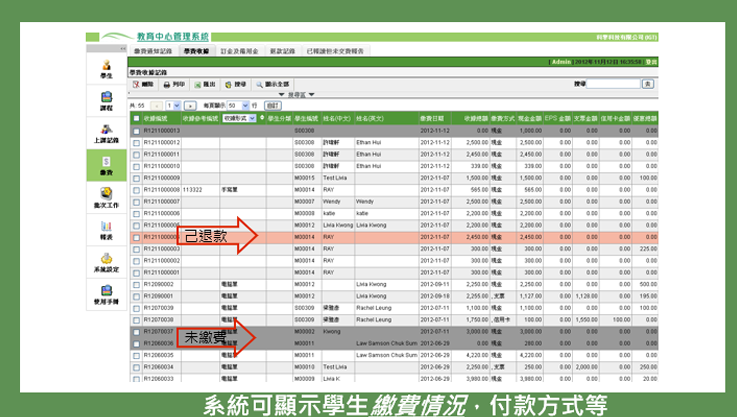Go to the next page with arrow button
737x417 pixels.
tap(190, 106)
